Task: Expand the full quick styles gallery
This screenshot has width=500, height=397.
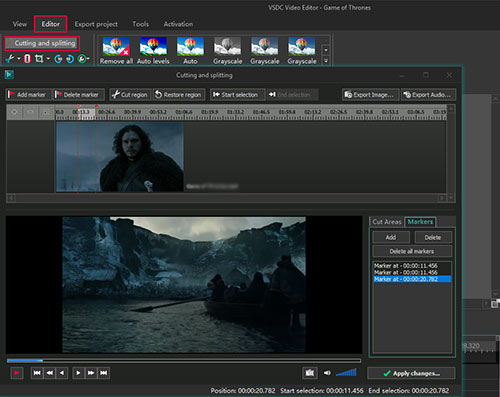Action: 326,61
